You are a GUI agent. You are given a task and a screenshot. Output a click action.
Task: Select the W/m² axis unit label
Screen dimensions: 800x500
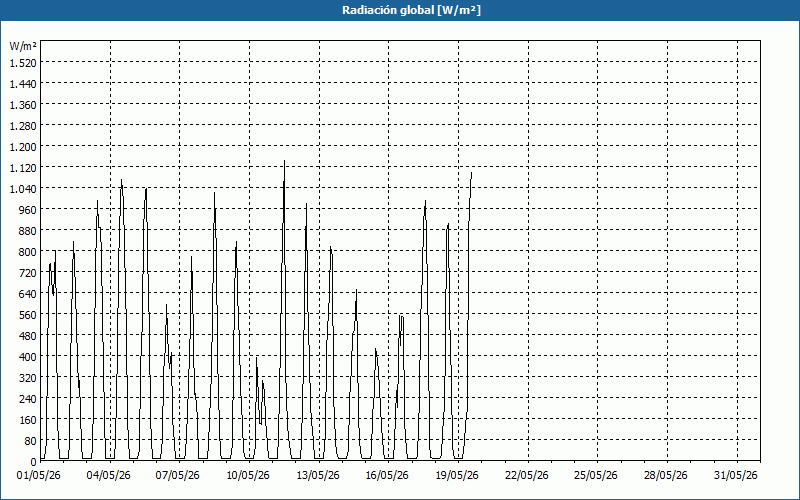[23, 46]
